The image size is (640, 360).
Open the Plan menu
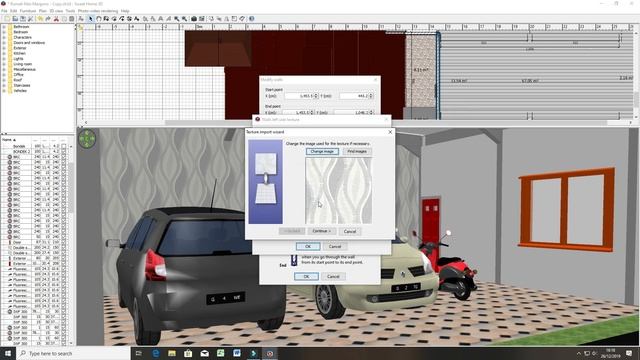click(43, 11)
